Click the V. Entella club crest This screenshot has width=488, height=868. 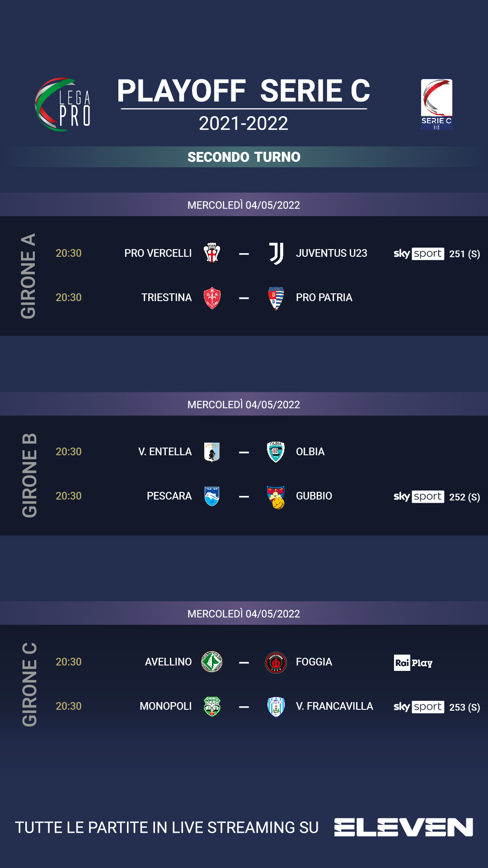coord(212,452)
